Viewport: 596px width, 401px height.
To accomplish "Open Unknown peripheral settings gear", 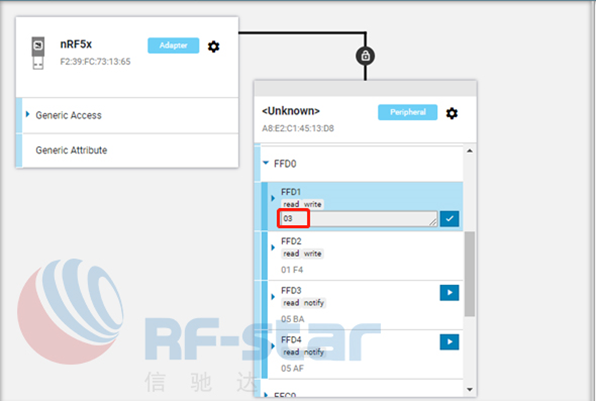I will (x=452, y=113).
